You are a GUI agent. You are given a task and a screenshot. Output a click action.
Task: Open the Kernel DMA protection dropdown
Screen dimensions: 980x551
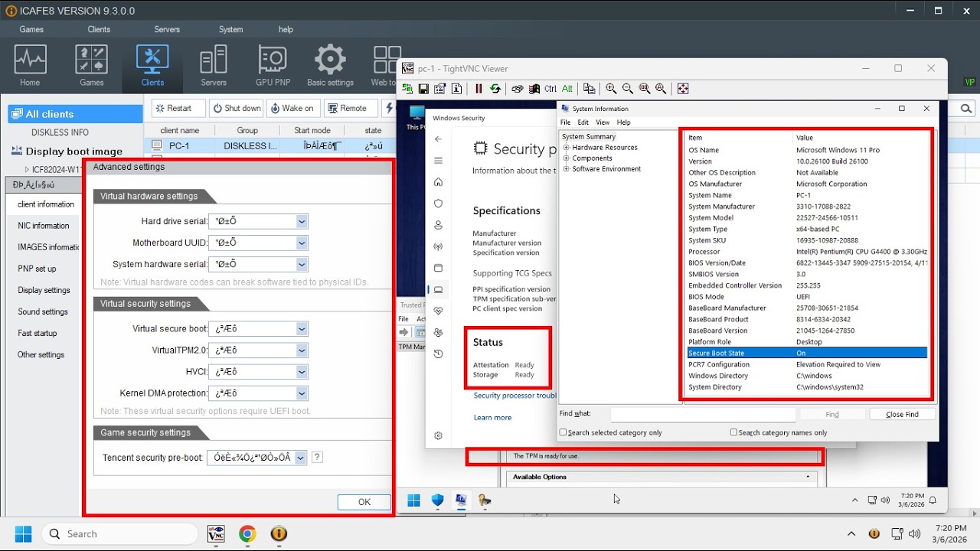[x=302, y=393]
